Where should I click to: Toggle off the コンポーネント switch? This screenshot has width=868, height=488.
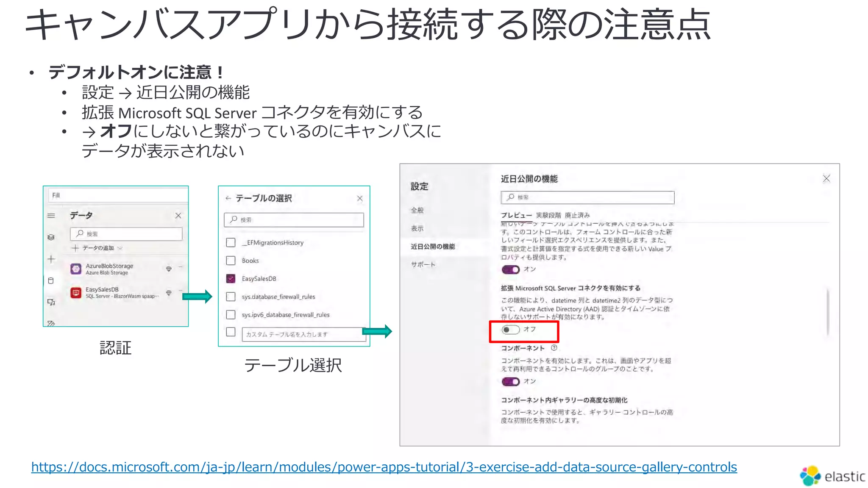[510, 382]
